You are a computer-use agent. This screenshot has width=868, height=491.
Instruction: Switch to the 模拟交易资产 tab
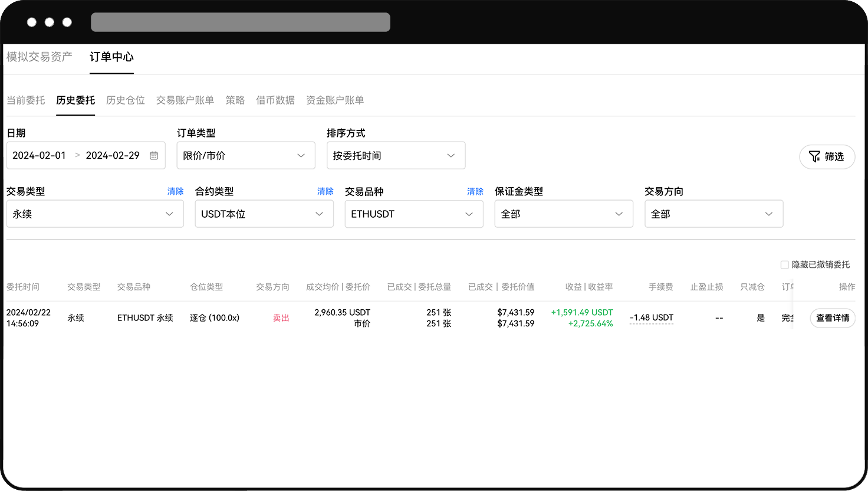[38, 57]
